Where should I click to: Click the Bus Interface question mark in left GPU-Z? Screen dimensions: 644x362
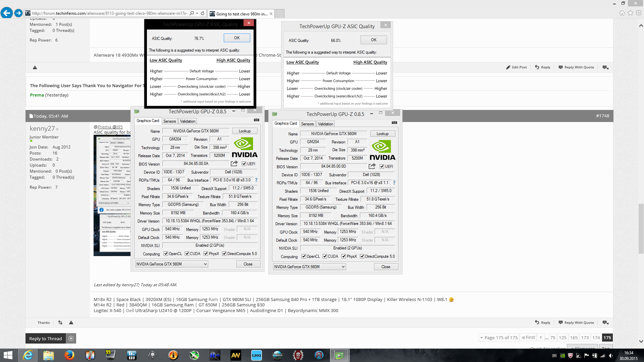tap(256, 180)
